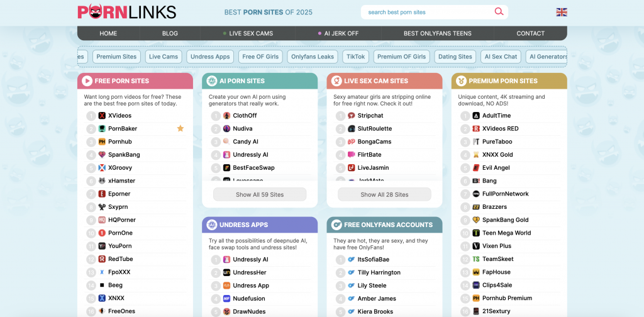
Task: Choose the Dating Sites category chip
Action: coord(455,57)
